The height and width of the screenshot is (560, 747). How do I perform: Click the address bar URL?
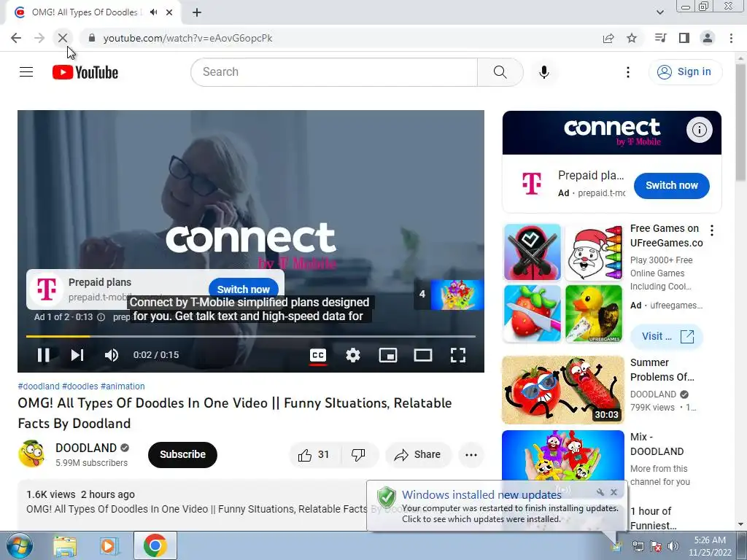[187, 38]
